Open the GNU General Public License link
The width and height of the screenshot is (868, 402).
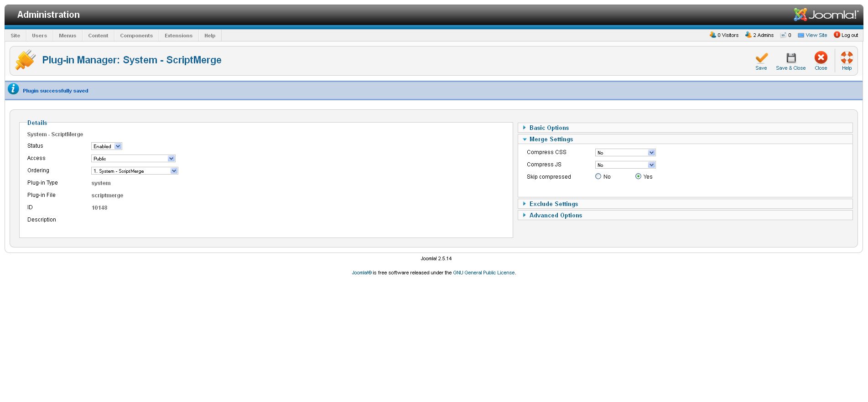483,273
